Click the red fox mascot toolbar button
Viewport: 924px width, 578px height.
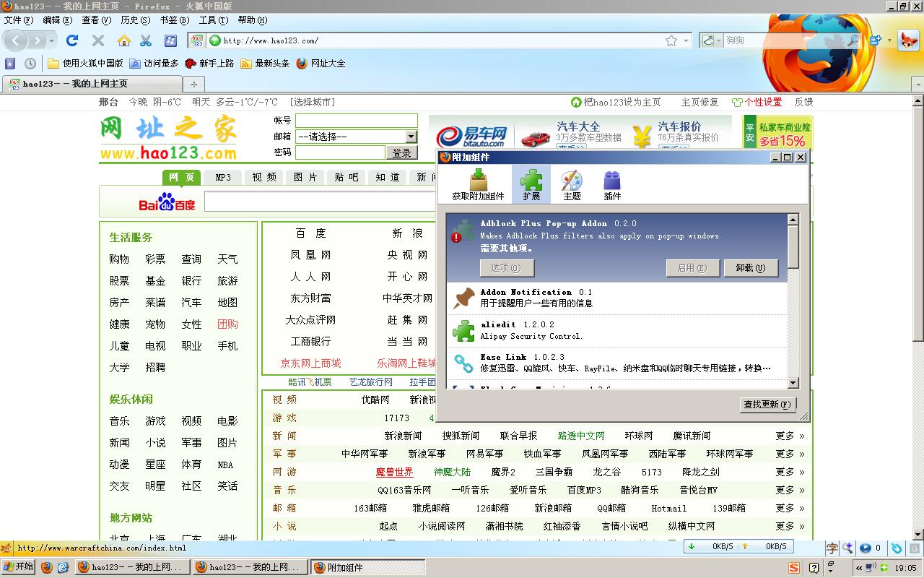(x=908, y=40)
